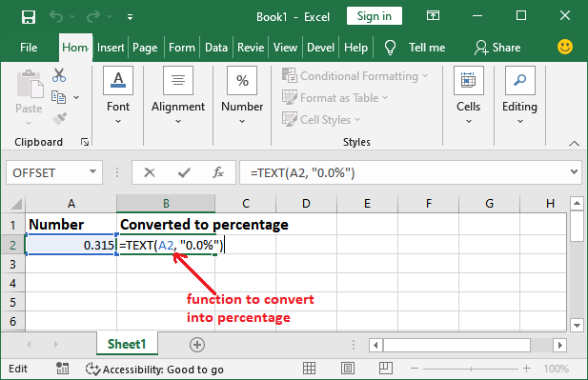Cancel the formula entry with X
The image size is (588, 380).
click(x=150, y=172)
